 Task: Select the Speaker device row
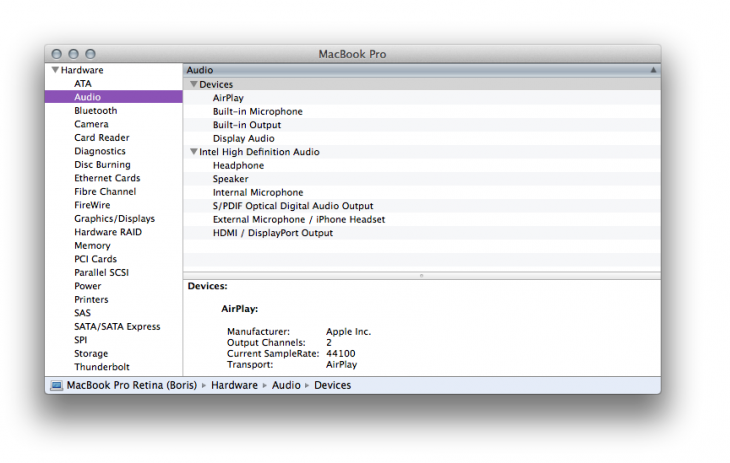[x=422, y=179]
